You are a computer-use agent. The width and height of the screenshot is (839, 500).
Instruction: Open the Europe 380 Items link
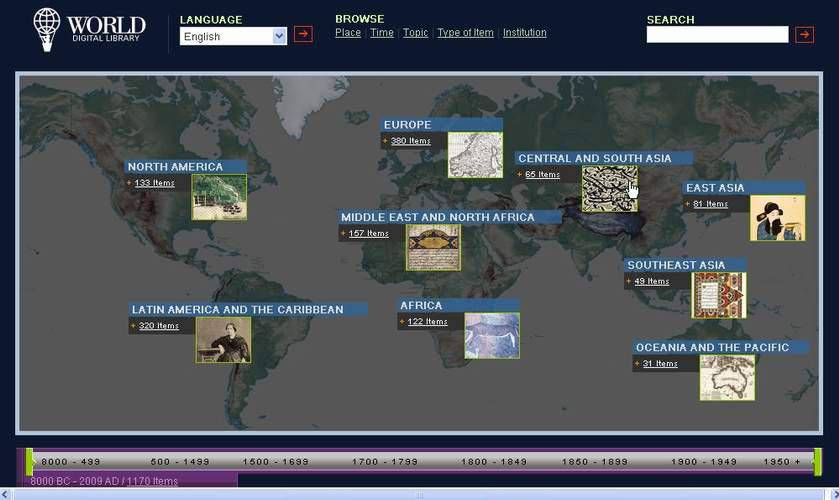pos(410,141)
